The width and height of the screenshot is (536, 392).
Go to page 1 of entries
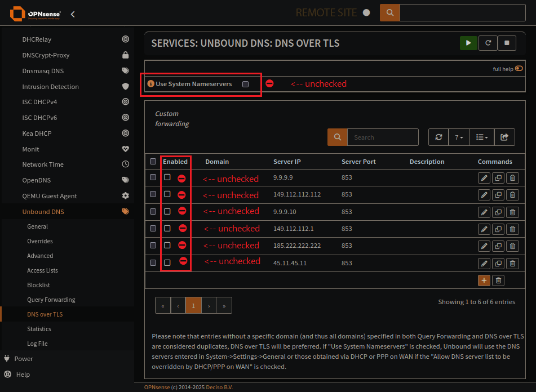(193, 306)
